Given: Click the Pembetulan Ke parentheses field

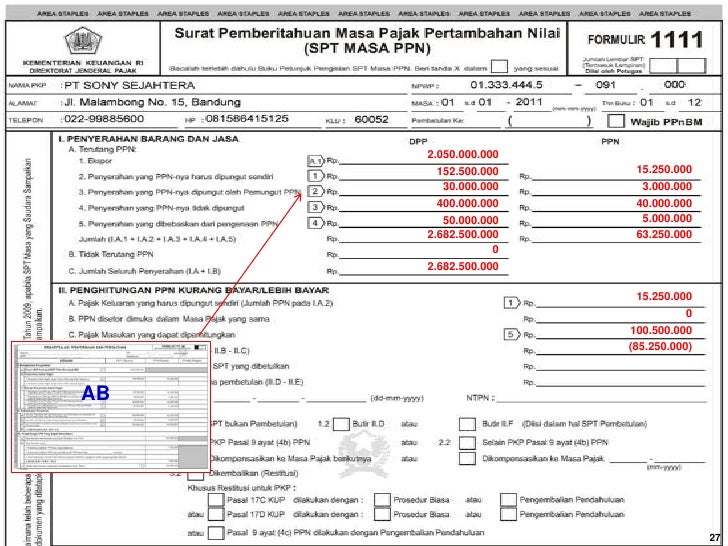Looking at the screenshot, I should tap(549, 121).
